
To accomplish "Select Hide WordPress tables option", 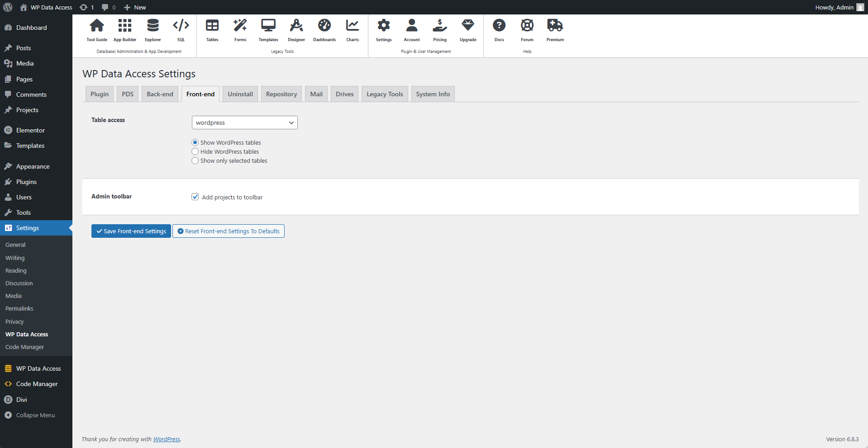I will point(195,151).
